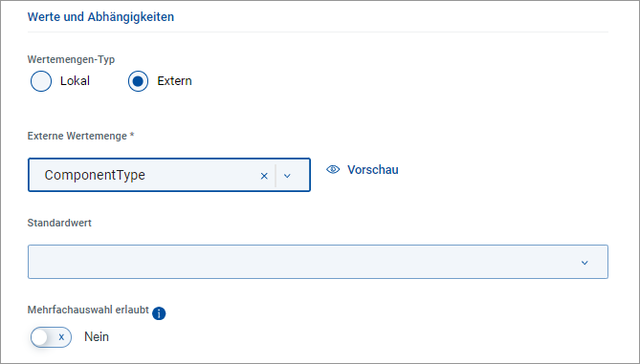The image size is (640, 364).
Task: Click the Externe Wertemenge field label
Action: 80,136
